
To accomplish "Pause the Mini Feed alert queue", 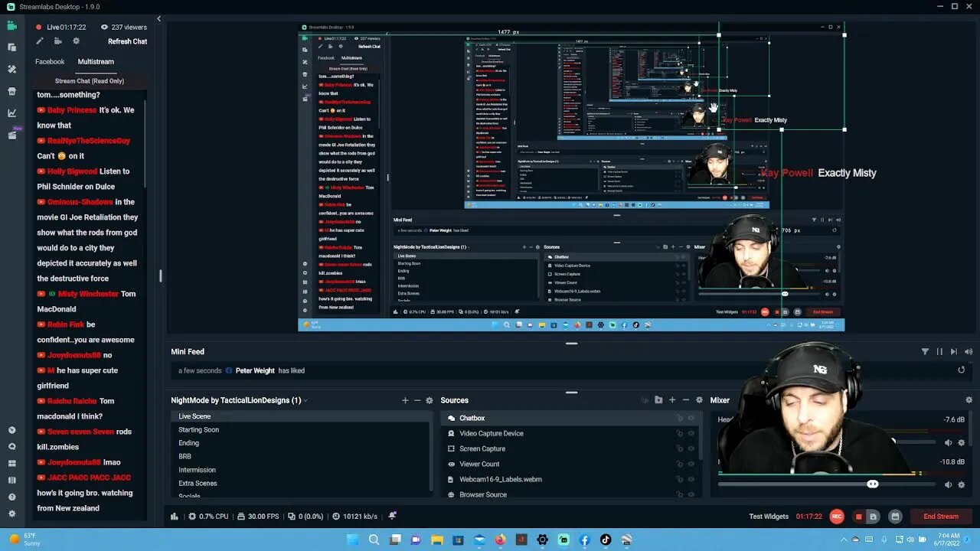I will [939, 351].
